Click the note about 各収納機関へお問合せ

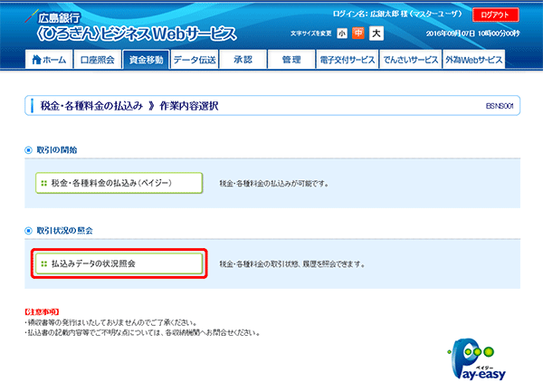[143, 333]
